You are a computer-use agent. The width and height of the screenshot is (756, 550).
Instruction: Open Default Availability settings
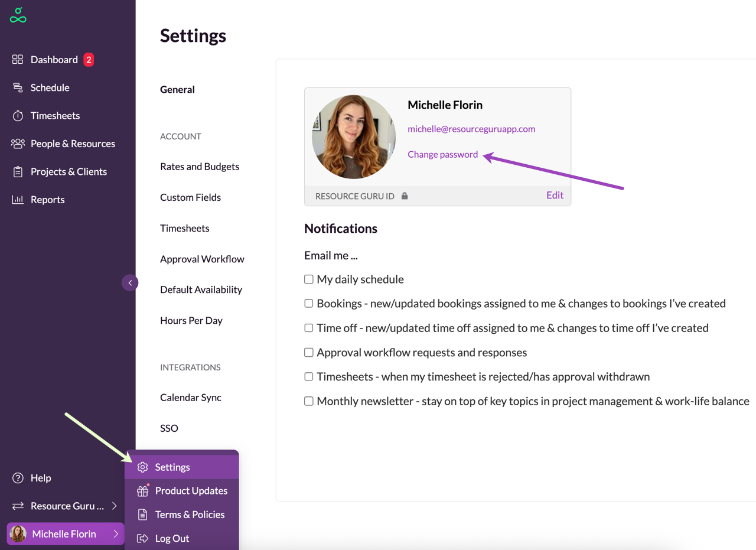(x=201, y=289)
